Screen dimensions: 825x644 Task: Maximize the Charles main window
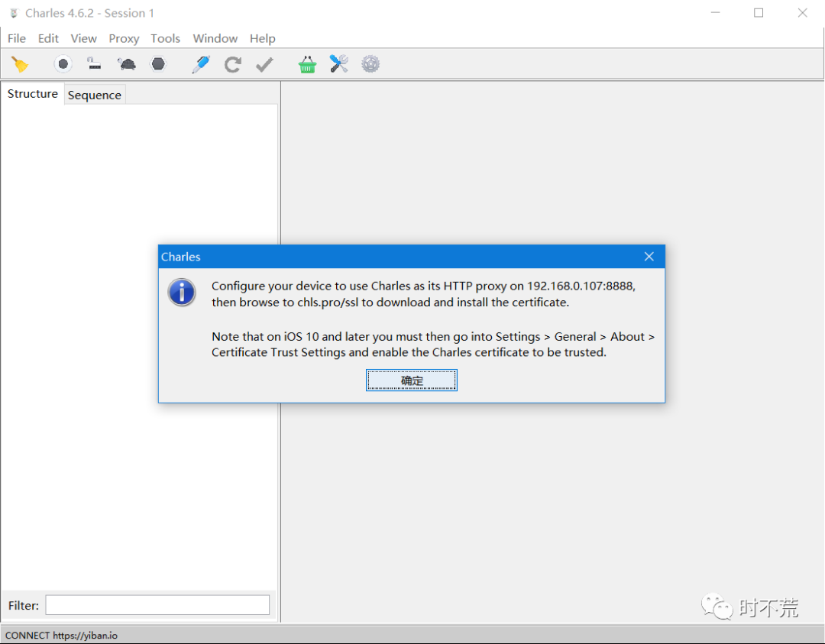point(759,13)
